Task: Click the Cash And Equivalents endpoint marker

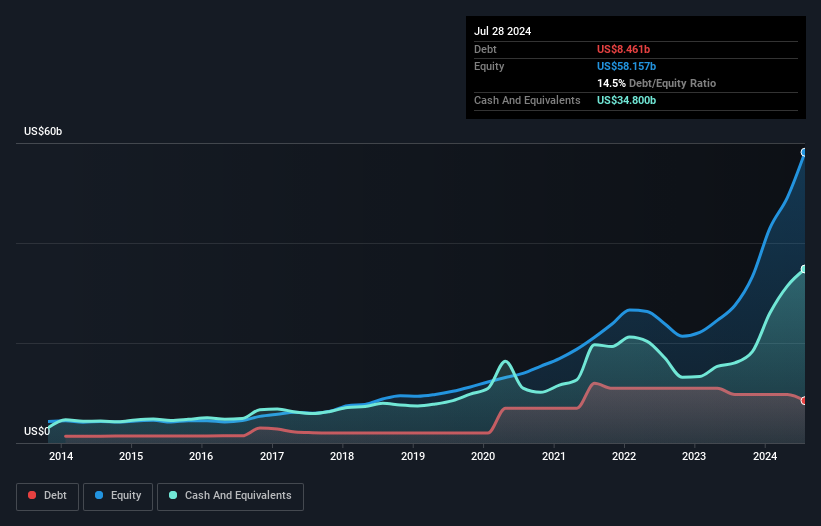Action: tap(804, 269)
